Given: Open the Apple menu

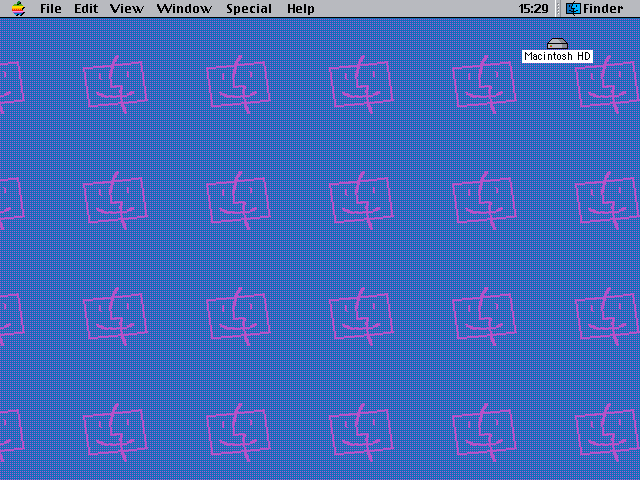Looking at the screenshot, I should [x=18, y=9].
